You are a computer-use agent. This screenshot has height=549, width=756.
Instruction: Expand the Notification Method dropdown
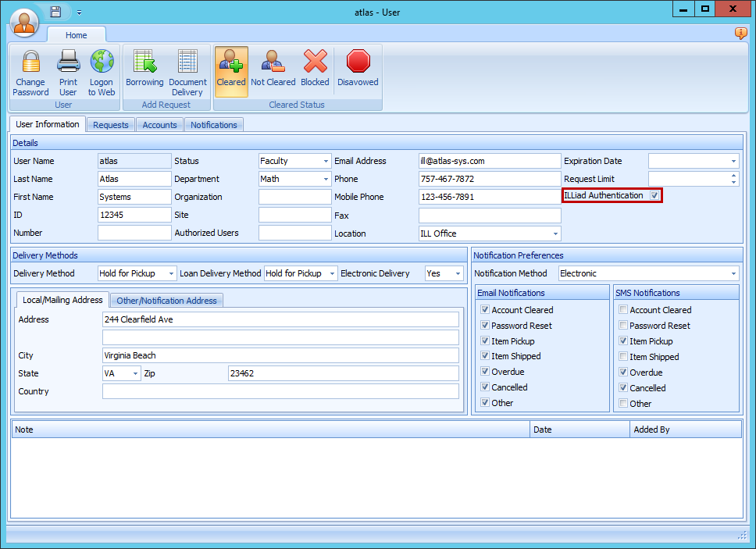coord(733,273)
